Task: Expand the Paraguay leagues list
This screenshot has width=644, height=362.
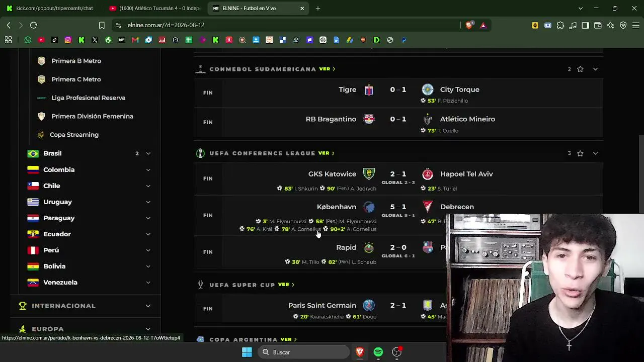Action: click(x=148, y=218)
